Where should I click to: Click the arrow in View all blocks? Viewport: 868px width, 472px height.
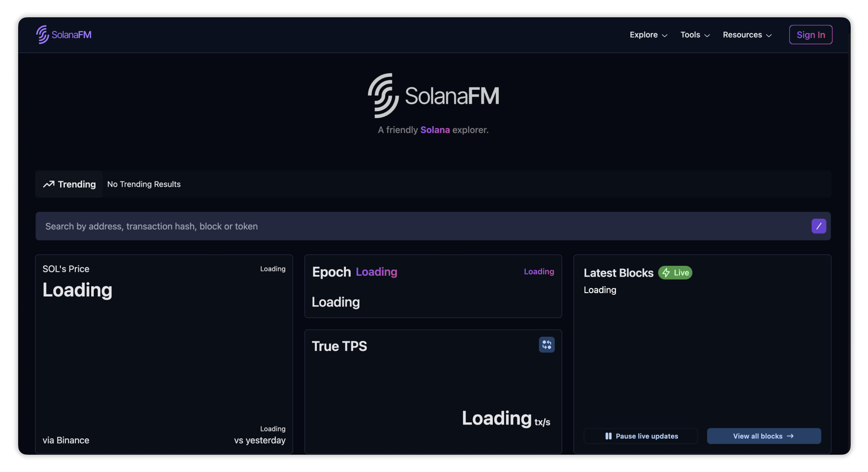pyautogui.click(x=790, y=436)
